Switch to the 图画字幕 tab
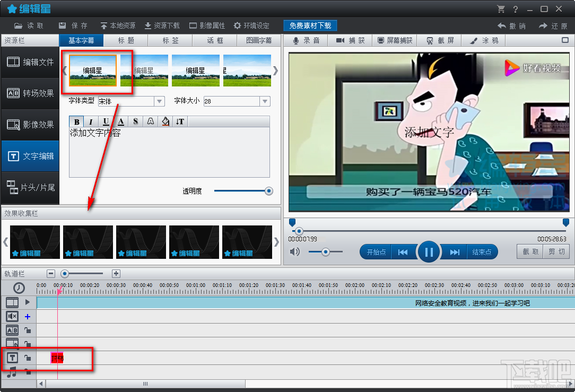Image resolution: width=575 pixels, height=392 pixels. tap(259, 40)
